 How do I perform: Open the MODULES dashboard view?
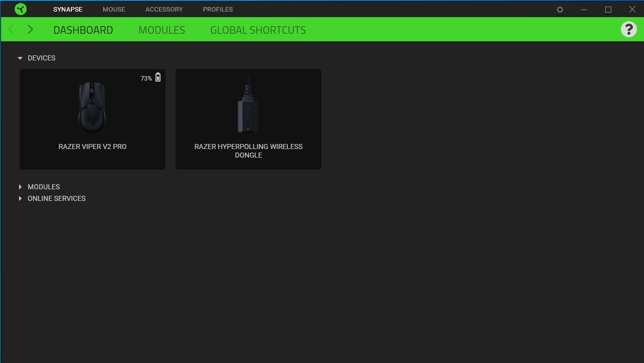[162, 30]
